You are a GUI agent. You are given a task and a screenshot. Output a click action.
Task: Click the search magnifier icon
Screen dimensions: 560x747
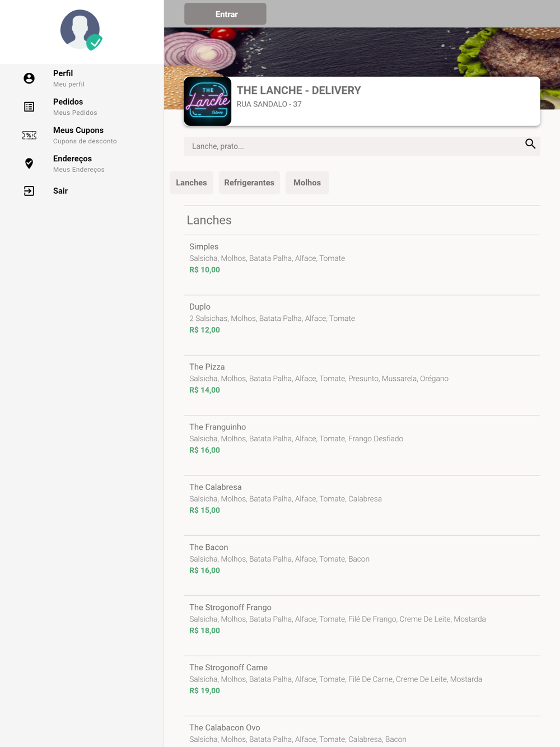click(530, 144)
